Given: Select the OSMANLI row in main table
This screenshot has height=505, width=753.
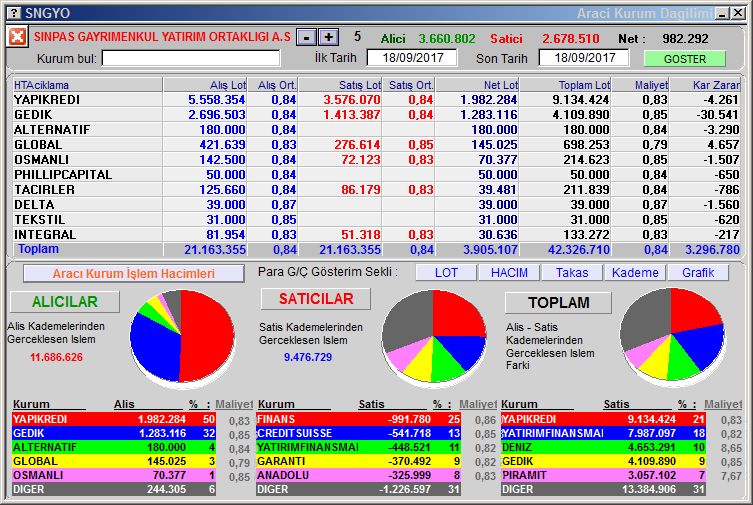Looking at the screenshot, I should (x=376, y=159).
